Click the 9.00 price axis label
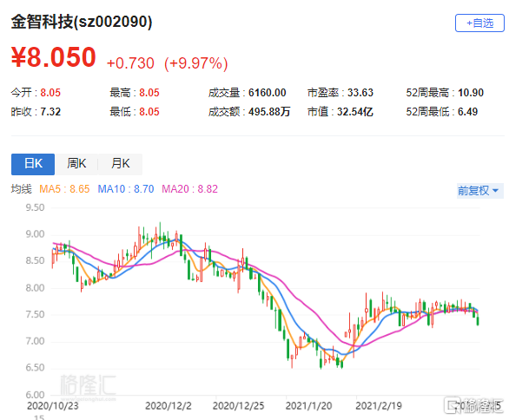The width and height of the screenshot is (509, 420). 35,234
